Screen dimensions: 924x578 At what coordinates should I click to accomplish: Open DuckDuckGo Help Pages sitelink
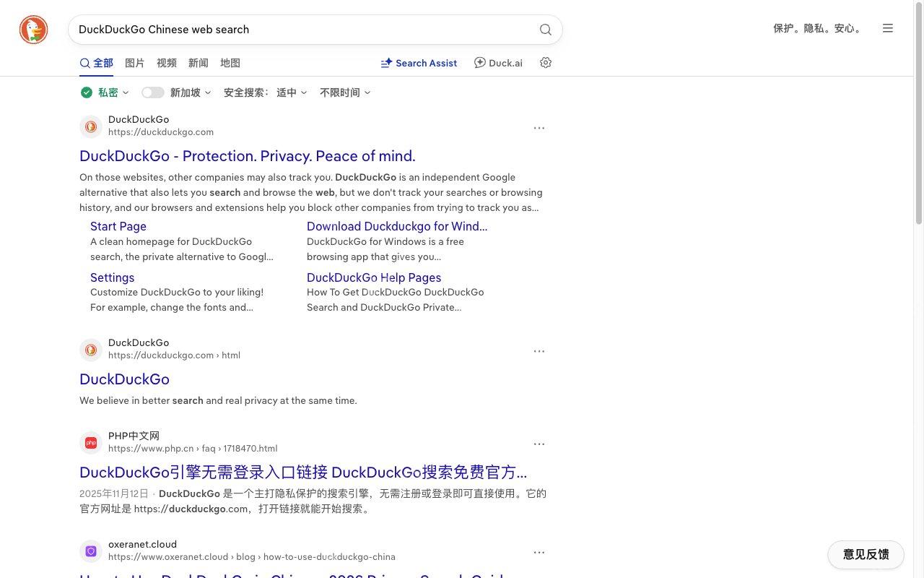click(374, 277)
